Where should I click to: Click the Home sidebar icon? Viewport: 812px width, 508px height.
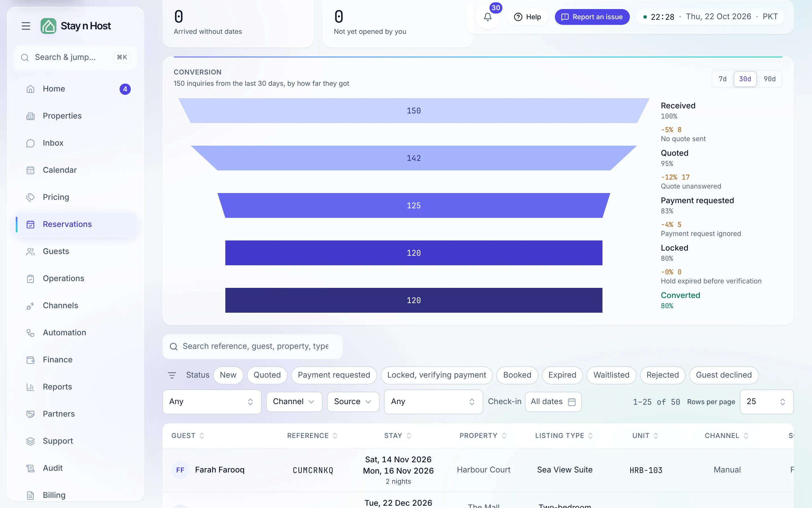pyautogui.click(x=30, y=89)
